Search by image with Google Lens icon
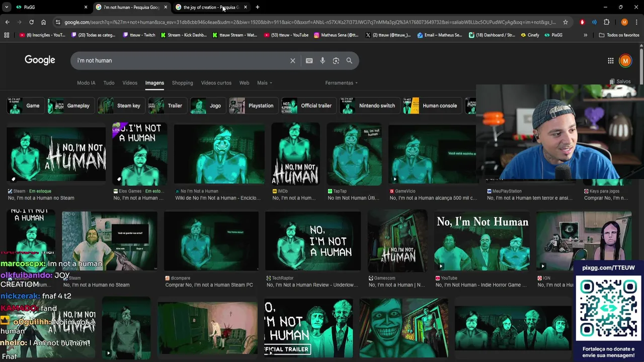The height and width of the screenshot is (362, 644). click(x=336, y=60)
